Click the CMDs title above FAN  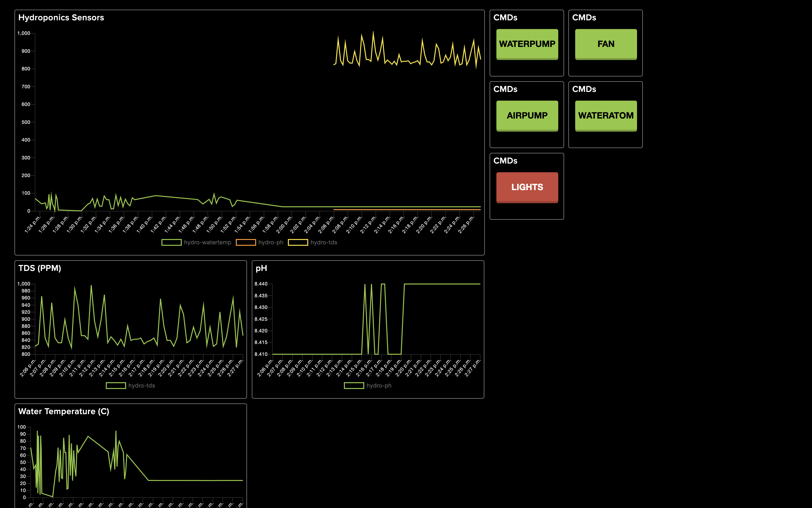click(584, 17)
